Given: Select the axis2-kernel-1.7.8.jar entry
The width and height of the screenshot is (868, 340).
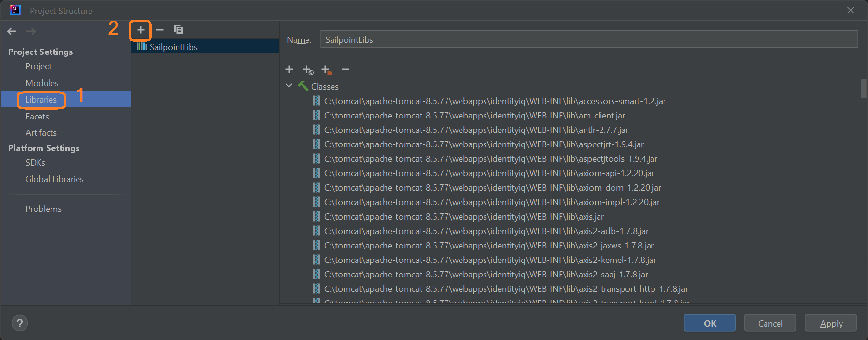Looking at the screenshot, I should point(490,260).
